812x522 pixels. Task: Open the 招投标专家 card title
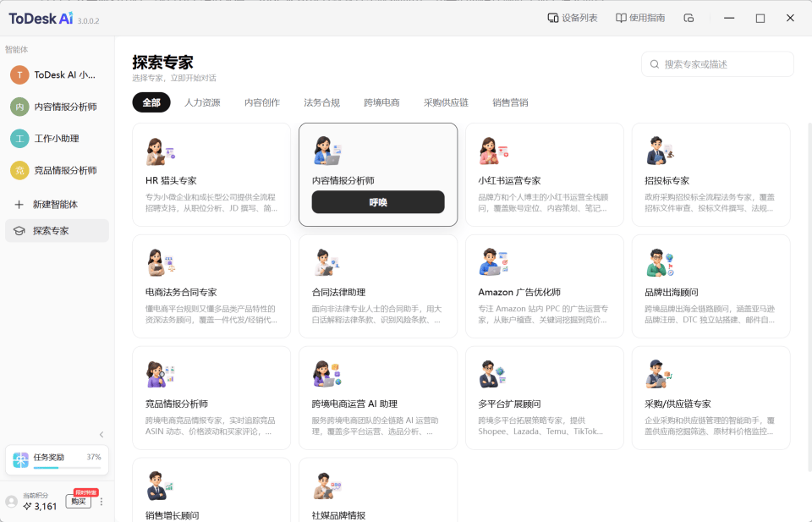coord(667,181)
